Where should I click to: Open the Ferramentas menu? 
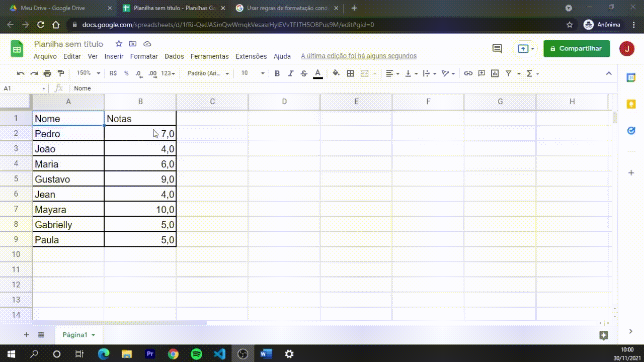(210, 56)
